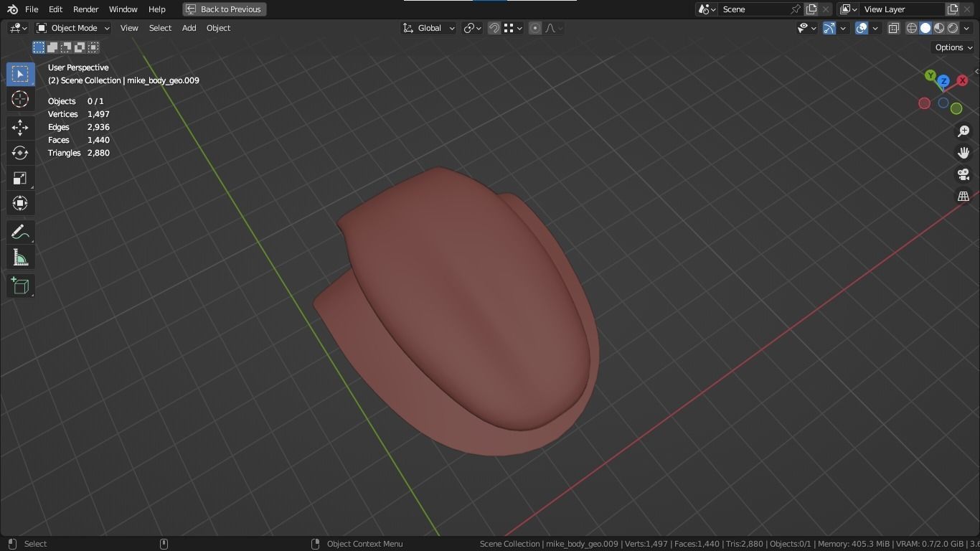Image resolution: width=980 pixels, height=551 pixels.
Task: Click the pin scene icon
Action: [795, 9]
